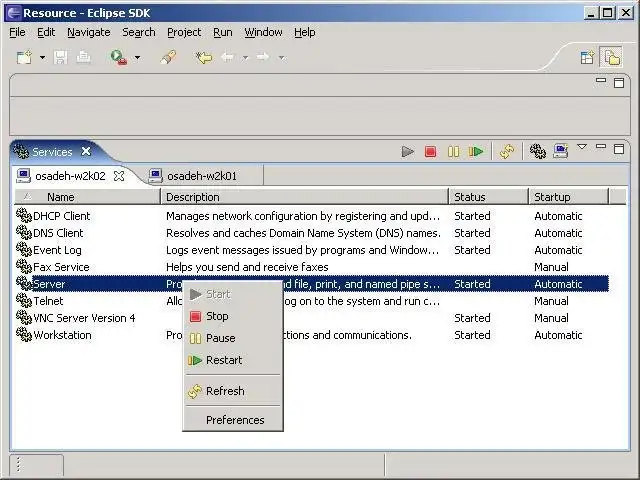Click the Open Perspective icon
The width and height of the screenshot is (640, 480).
[x=587, y=57]
